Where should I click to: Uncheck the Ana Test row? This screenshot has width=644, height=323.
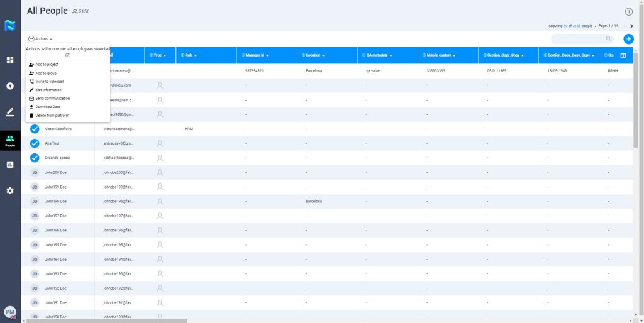coord(35,143)
